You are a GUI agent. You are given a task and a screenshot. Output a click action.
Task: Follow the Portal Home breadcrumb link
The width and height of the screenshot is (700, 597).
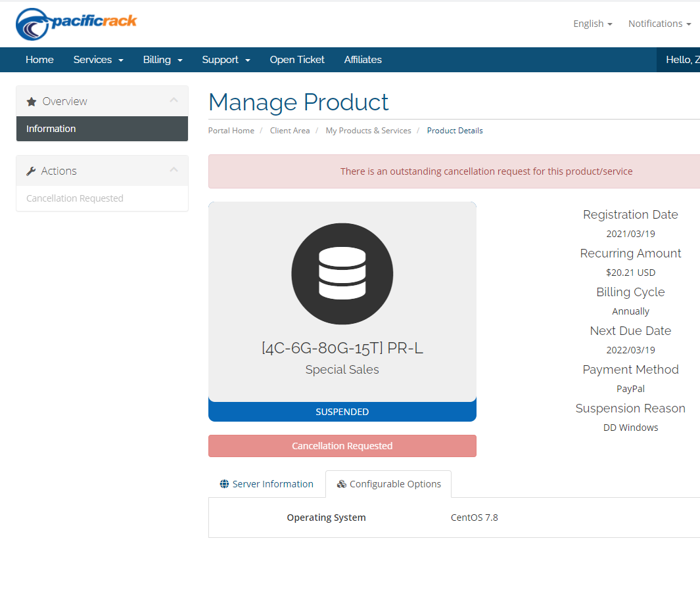tap(231, 131)
